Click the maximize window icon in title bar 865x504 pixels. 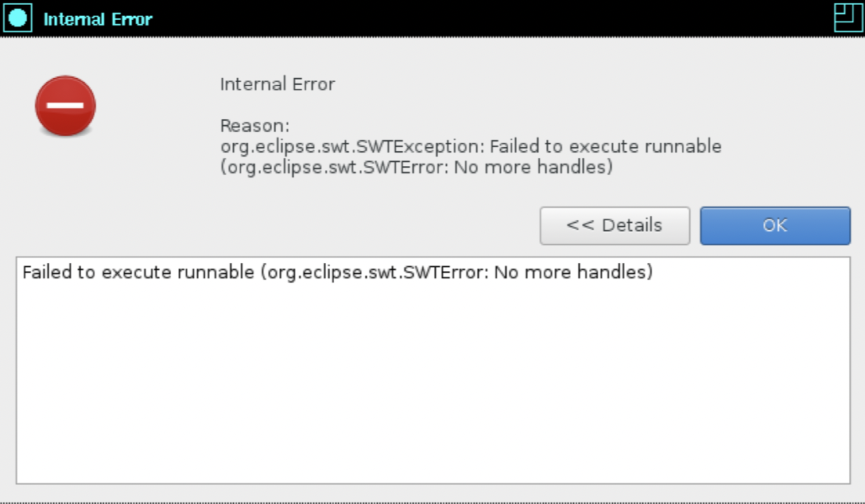click(848, 17)
